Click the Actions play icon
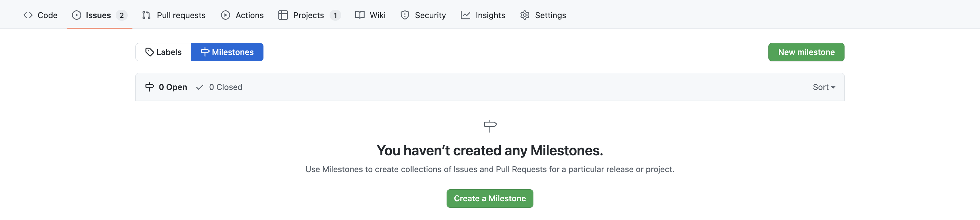This screenshot has width=980, height=220. point(226,15)
